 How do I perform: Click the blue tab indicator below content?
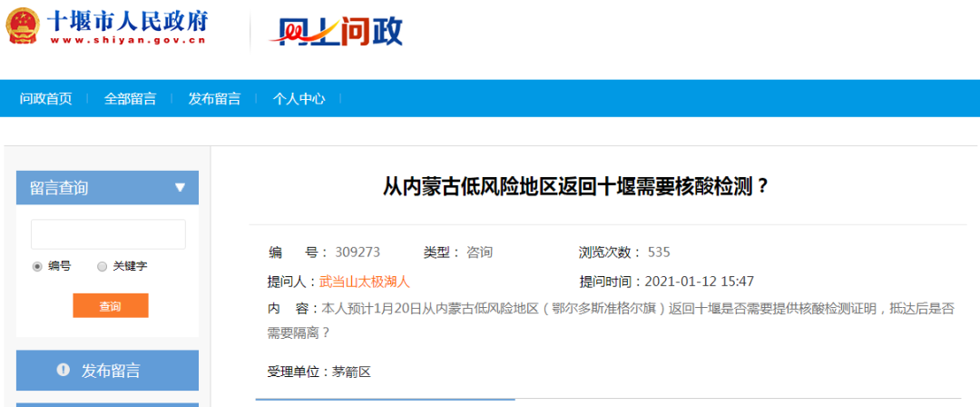click(x=385, y=399)
